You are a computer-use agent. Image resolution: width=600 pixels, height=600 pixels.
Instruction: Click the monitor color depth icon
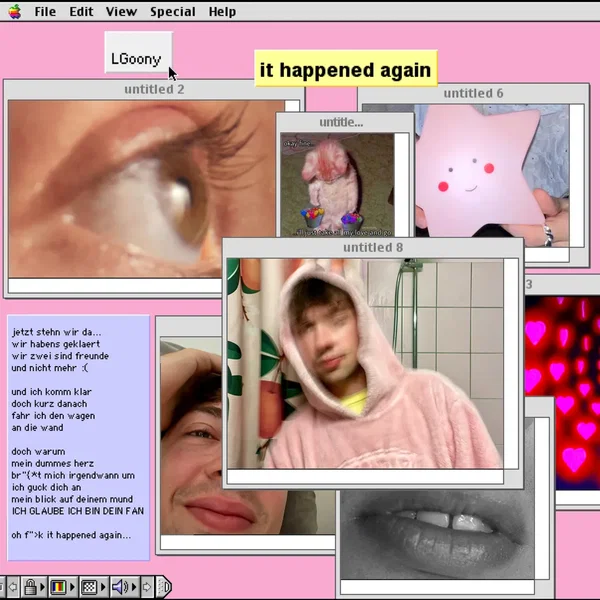(58, 587)
